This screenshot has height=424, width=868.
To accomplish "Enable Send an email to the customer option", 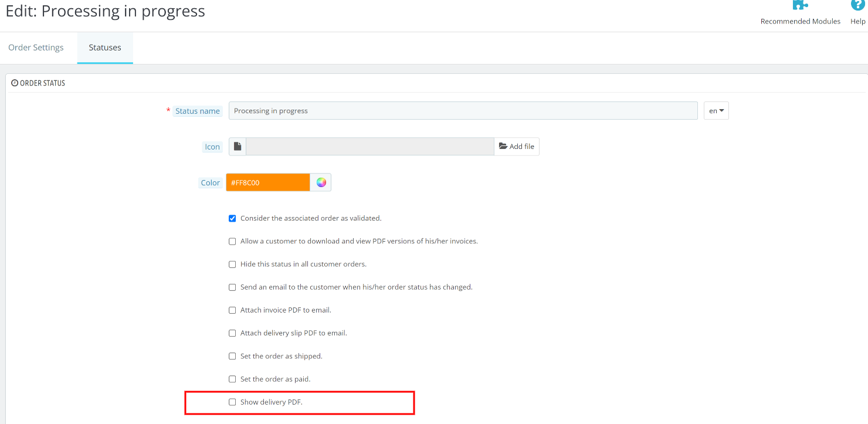I will 232,287.
